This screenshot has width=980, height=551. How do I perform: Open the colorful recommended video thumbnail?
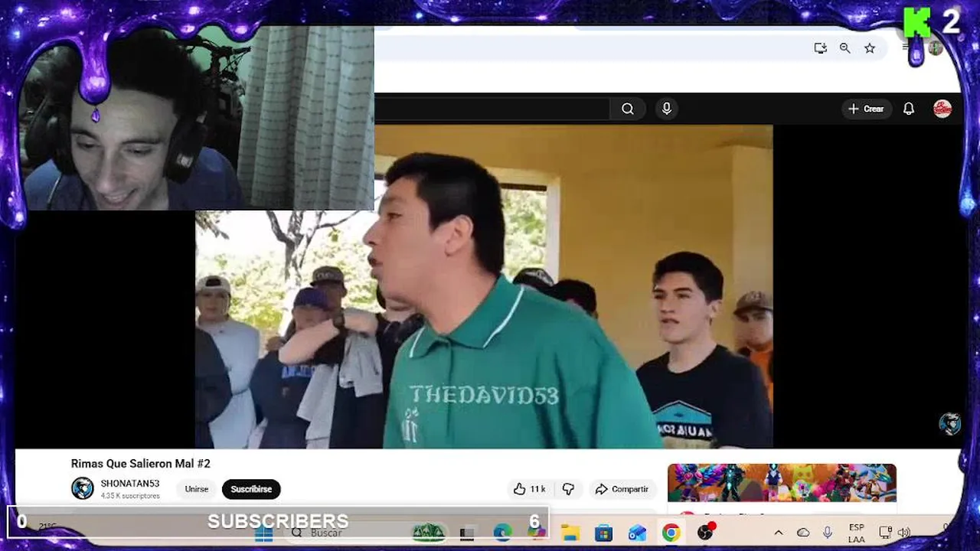point(782,483)
